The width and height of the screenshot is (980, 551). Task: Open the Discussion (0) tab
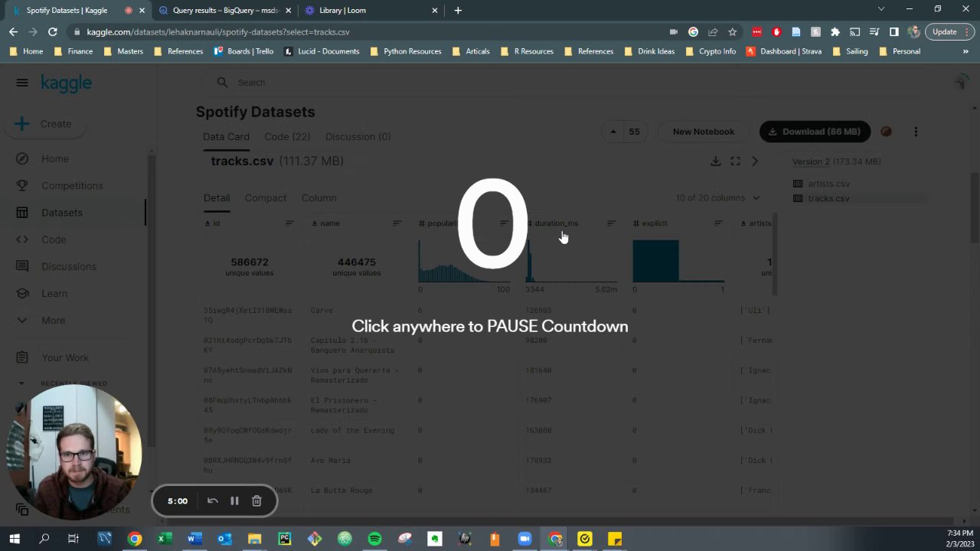click(358, 136)
